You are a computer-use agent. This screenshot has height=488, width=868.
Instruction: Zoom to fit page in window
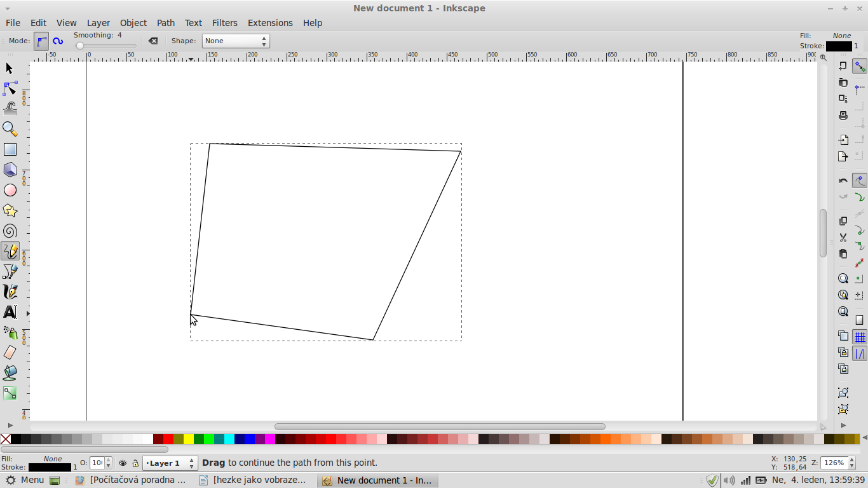[x=843, y=311]
